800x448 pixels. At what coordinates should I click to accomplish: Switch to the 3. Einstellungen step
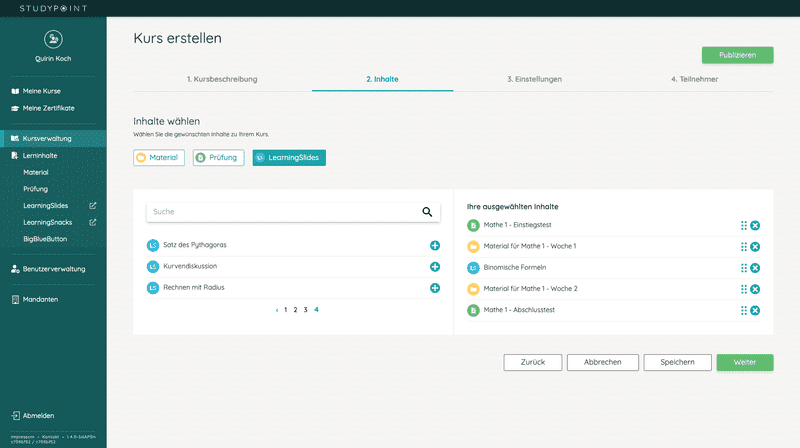point(534,79)
